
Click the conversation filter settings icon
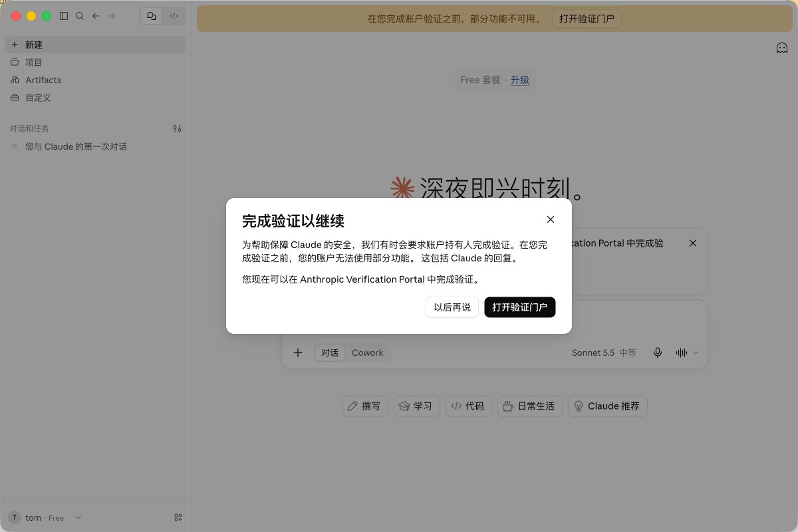pyautogui.click(x=177, y=128)
